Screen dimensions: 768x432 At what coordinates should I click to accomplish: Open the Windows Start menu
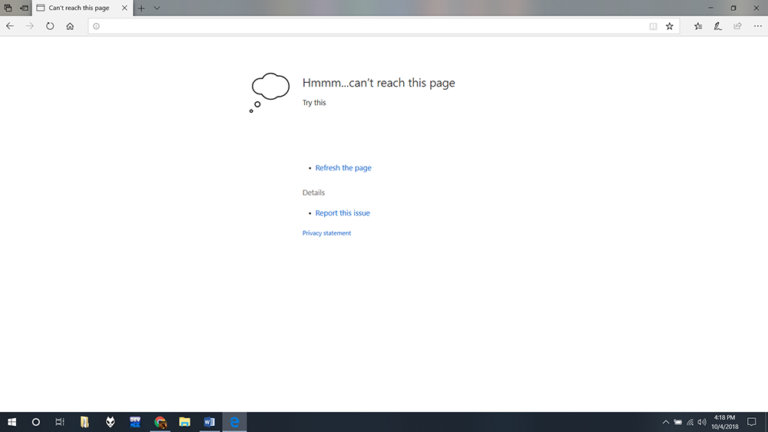click(12, 422)
